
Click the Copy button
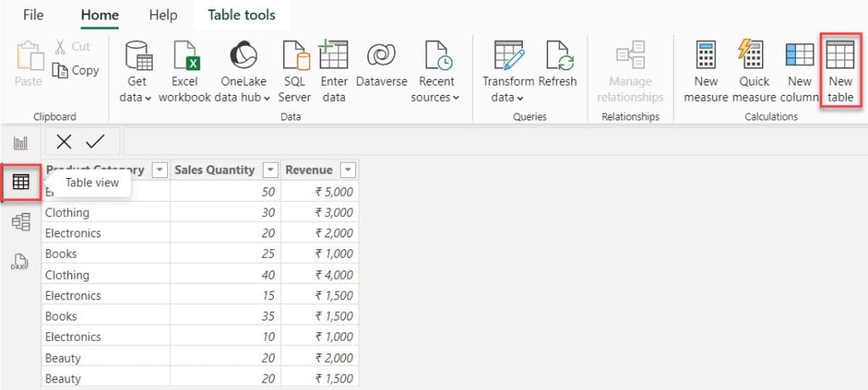[75, 70]
